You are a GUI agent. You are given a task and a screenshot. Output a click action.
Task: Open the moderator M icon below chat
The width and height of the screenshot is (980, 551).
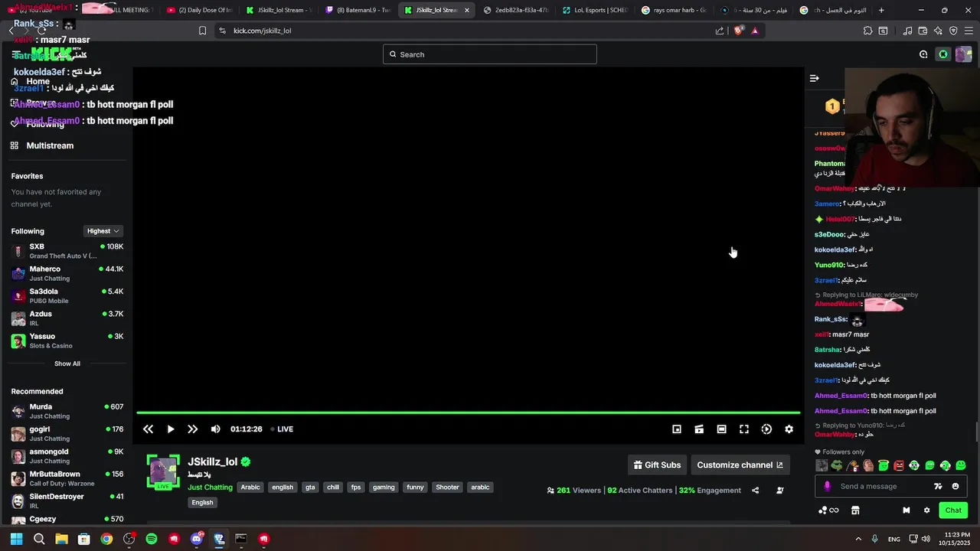pos(906,510)
